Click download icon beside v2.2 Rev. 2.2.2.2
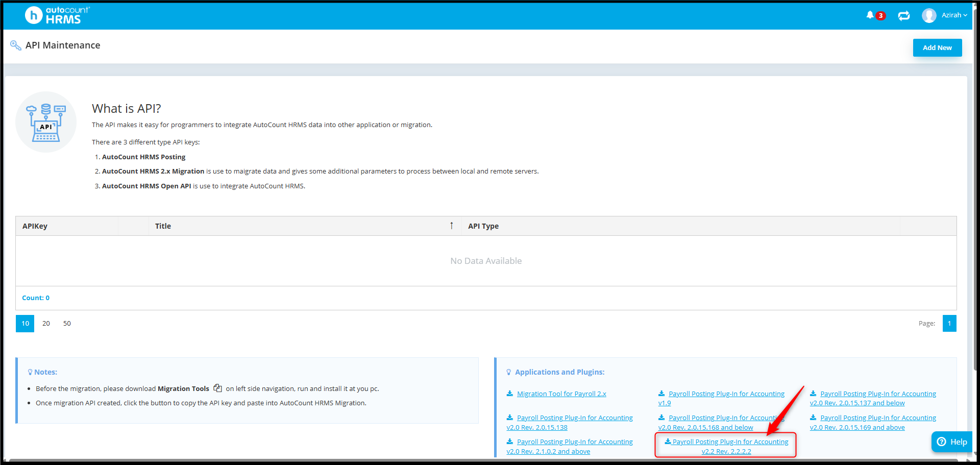980x465 pixels. pos(668,442)
